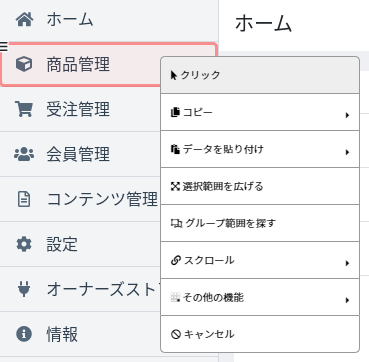Expand the スクロール submenu arrow
369x362 pixels.
(x=347, y=263)
